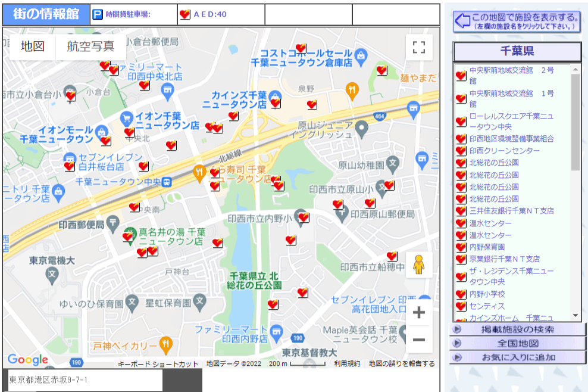Click the facility list scrollbar thumb
This screenshot has height=392, width=588.
point(576,122)
